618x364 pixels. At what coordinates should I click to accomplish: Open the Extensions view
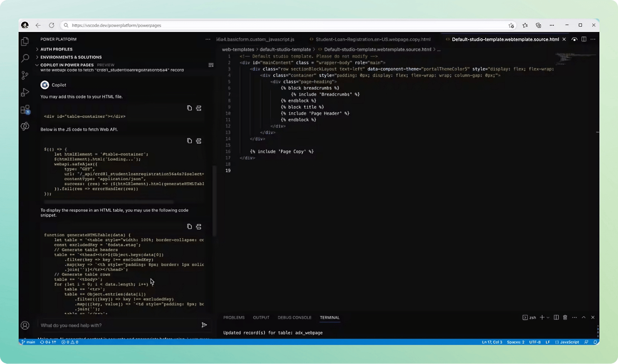point(25,109)
